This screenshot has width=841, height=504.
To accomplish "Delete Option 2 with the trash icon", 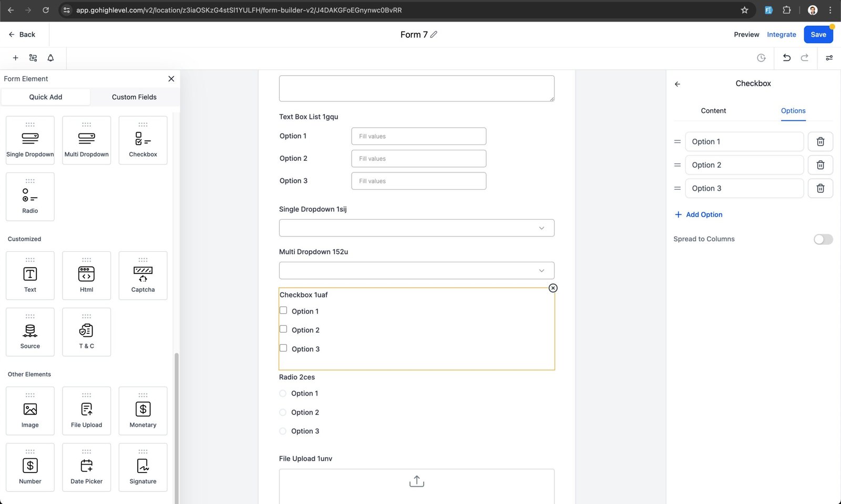I will click(820, 165).
